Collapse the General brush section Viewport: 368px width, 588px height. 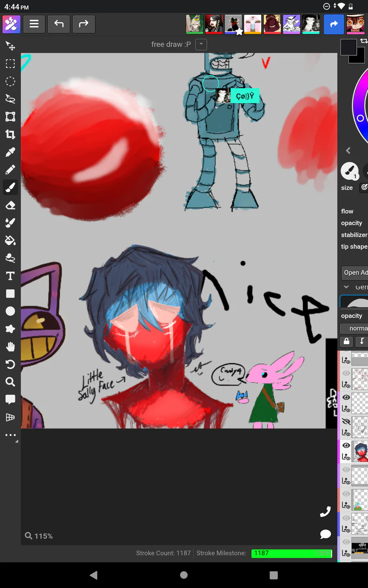pos(346,287)
